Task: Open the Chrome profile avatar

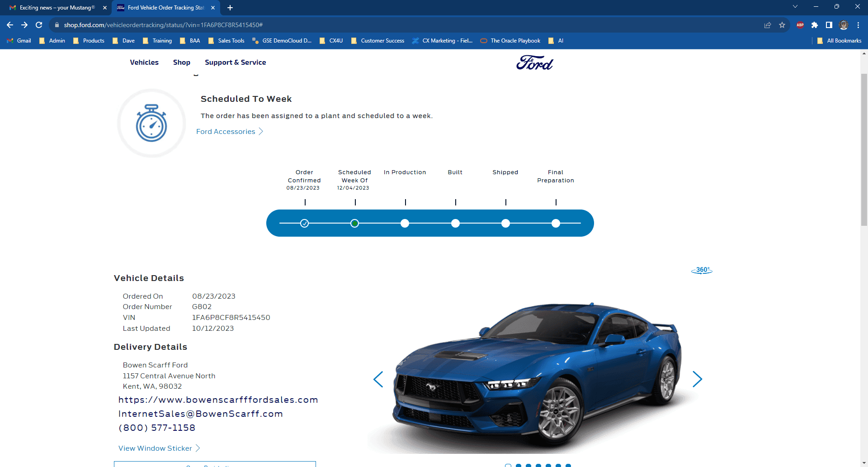Action: coord(844,25)
